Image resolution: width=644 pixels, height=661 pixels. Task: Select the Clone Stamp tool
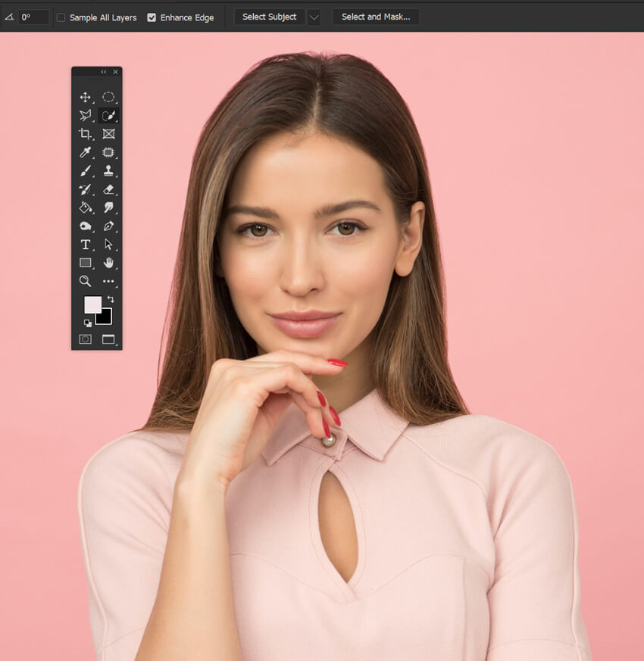click(x=108, y=171)
